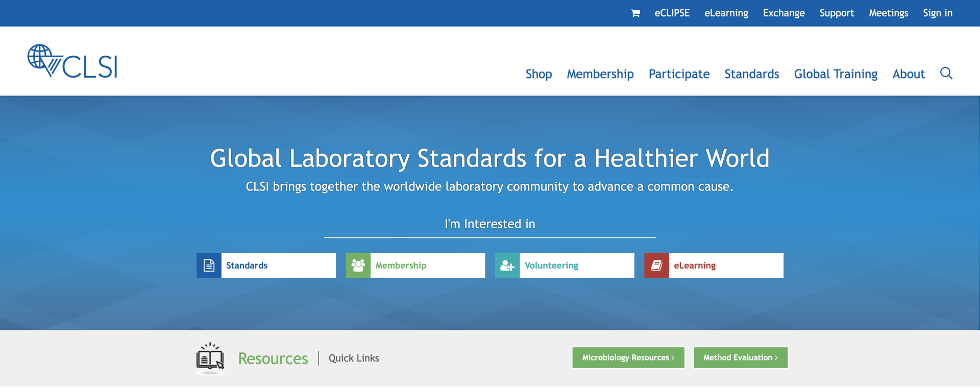Click Sign in
The height and width of the screenshot is (389, 980).
[x=937, y=13]
